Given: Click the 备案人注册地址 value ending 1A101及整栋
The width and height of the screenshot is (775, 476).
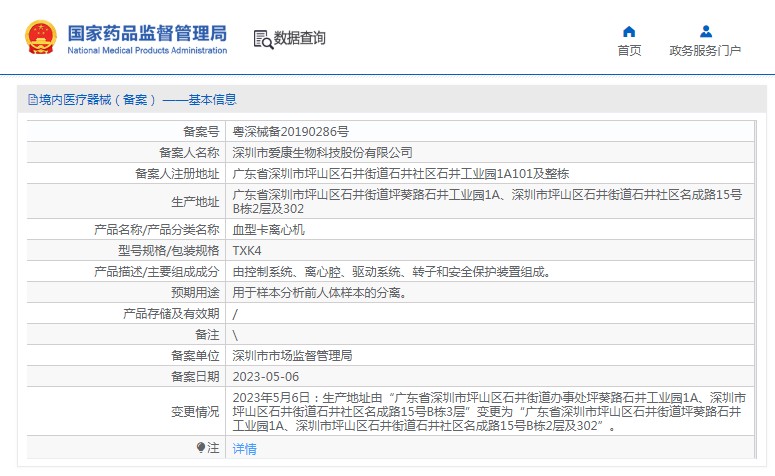Looking at the screenshot, I should (401, 174).
